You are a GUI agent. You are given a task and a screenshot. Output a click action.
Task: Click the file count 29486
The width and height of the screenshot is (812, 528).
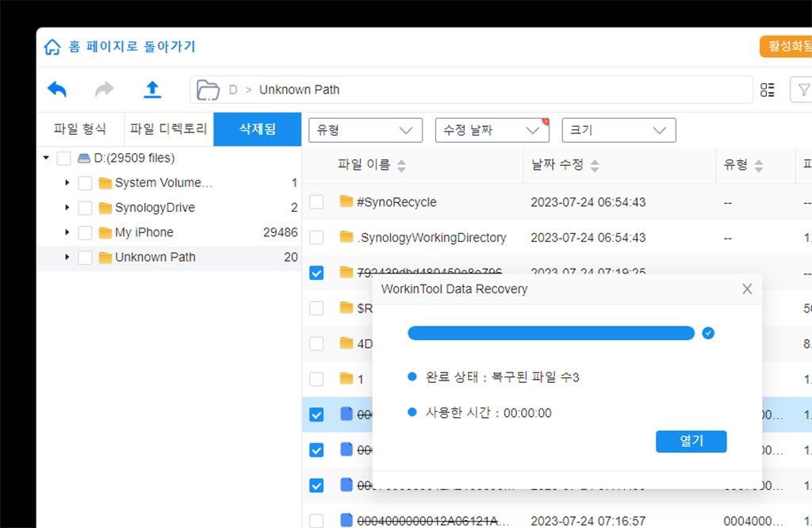[280, 232]
